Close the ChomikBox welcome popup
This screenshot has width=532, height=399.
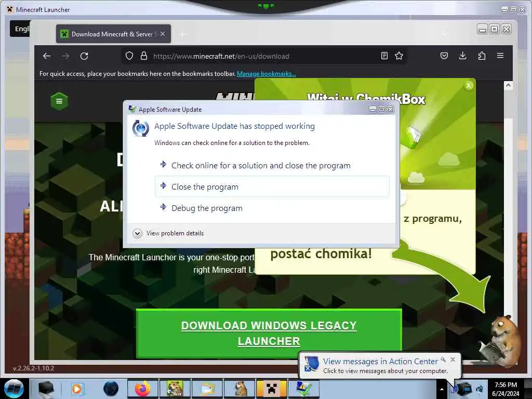click(x=469, y=86)
